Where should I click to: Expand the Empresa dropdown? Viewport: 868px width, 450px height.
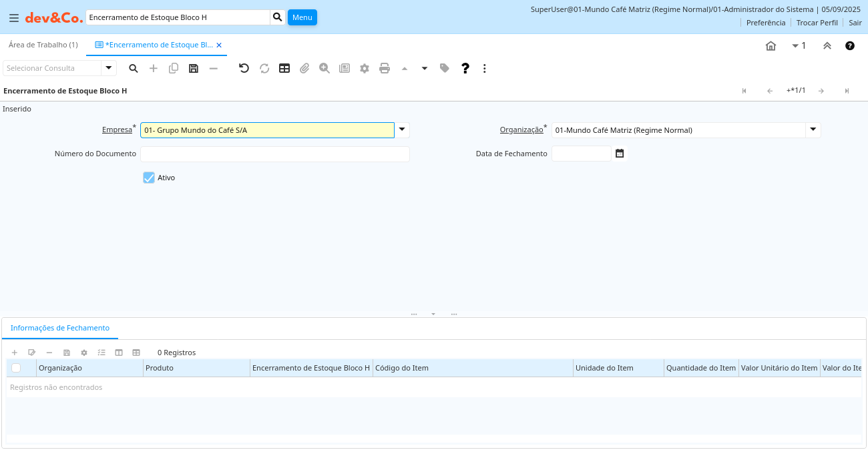click(x=402, y=130)
